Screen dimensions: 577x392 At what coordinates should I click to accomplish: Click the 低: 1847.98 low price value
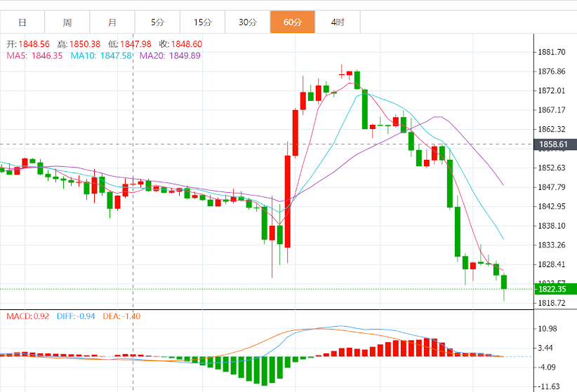[x=130, y=44]
